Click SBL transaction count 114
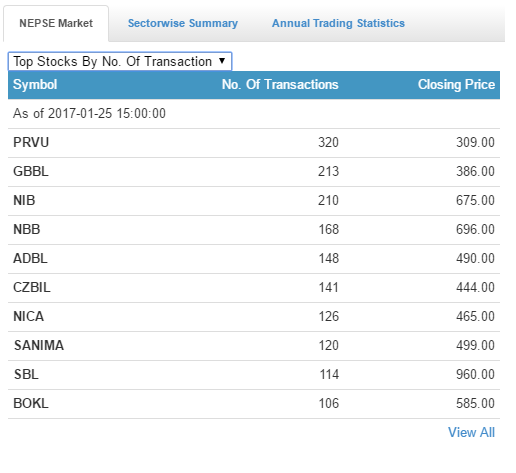Viewport: 516px width, 473px height. (329, 375)
